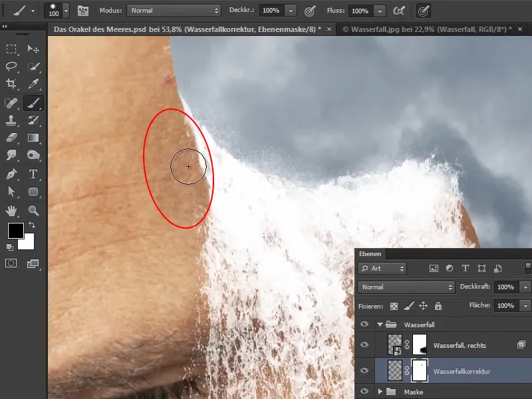The width and height of the screenshot is (532, 399).
Task: Select the Move tool
Action: (x=33, y=49)
